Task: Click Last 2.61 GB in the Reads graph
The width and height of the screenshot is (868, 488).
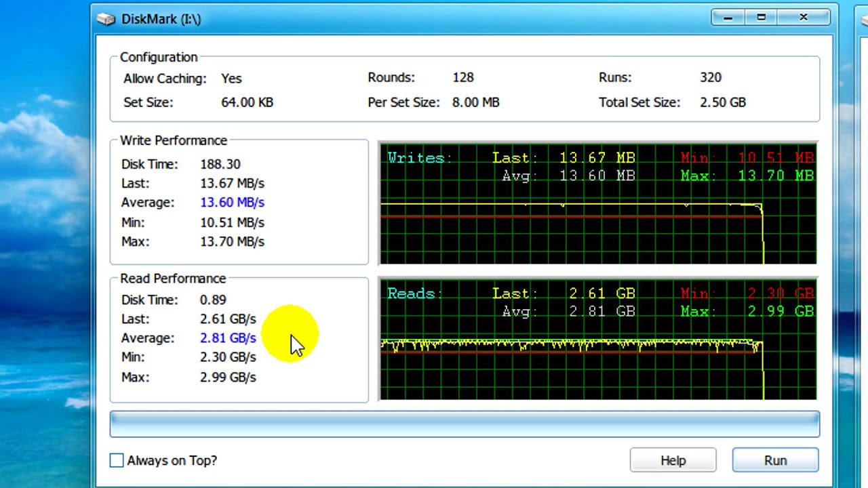Action: [x=564, y=293]
